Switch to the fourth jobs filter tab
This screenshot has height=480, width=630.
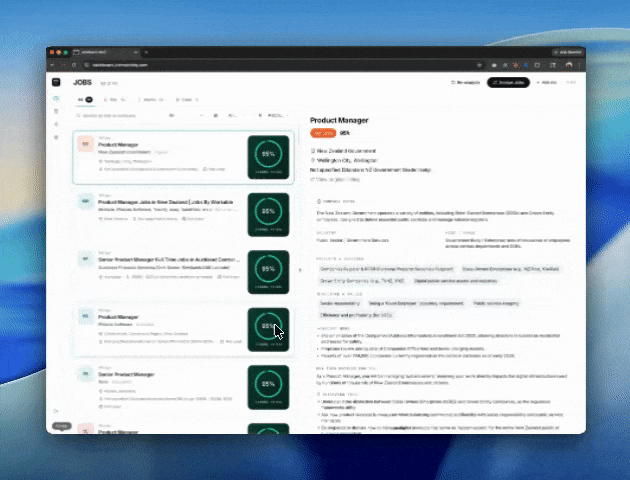[187, 100]
